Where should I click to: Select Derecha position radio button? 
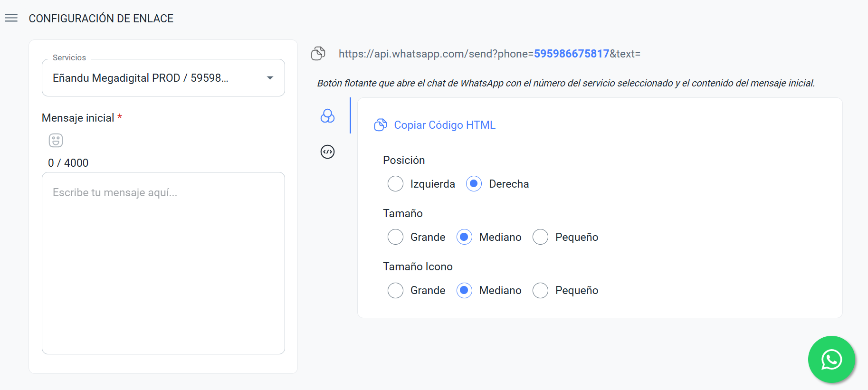tap(474, 184)
